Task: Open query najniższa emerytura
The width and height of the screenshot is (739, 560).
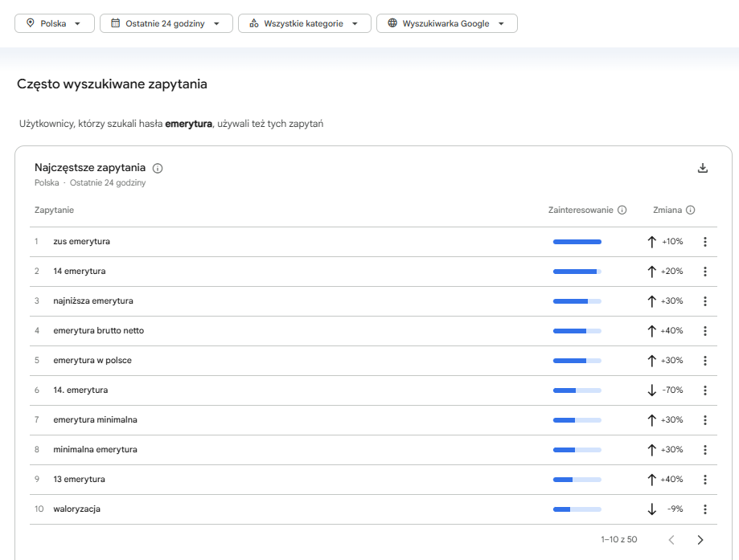Action: click(93, 300)
